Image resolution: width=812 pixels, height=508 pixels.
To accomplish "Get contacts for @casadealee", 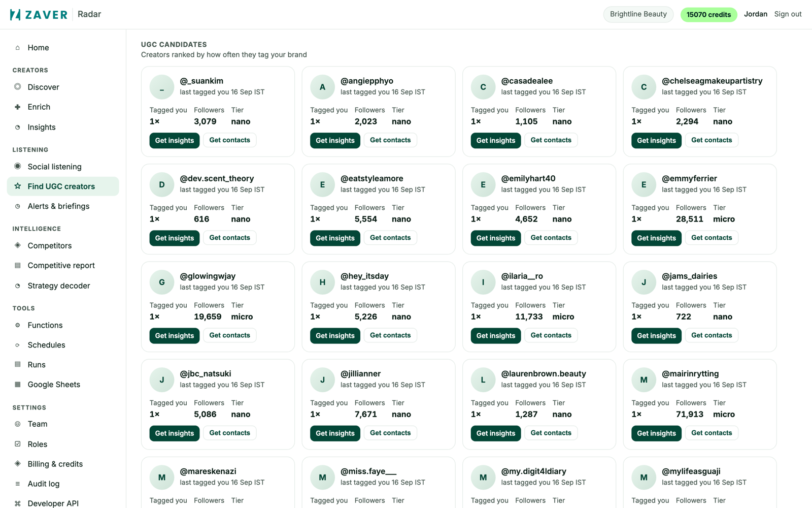I will coord(551,140).
